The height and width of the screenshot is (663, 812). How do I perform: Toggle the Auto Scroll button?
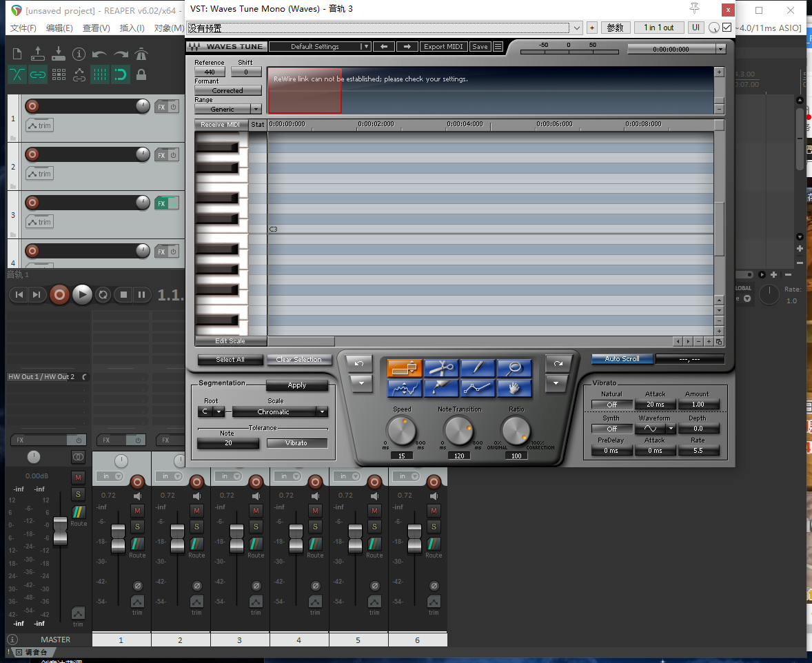pyautogui.click(x=622, y=359)
